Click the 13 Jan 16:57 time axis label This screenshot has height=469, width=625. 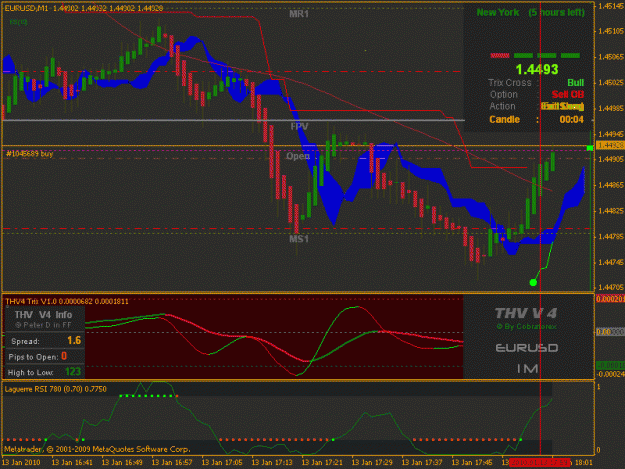[172, 463]
